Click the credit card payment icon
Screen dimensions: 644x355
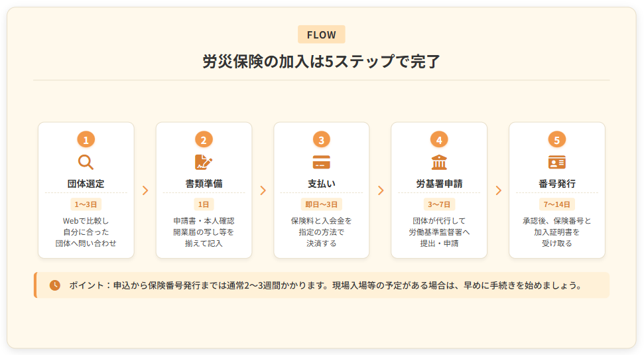pyautogui.click(x=322, y=162)
